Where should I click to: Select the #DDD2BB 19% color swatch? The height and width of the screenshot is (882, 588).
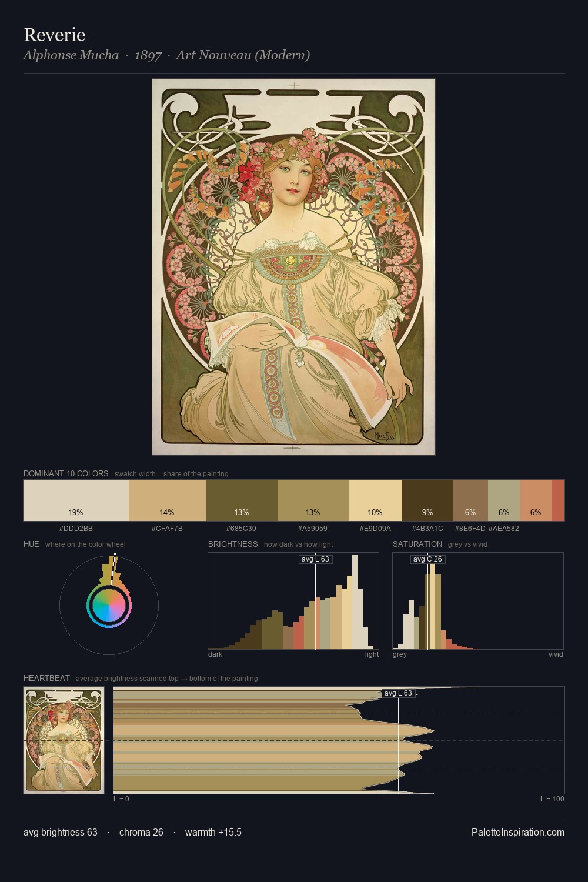point(76,500)
